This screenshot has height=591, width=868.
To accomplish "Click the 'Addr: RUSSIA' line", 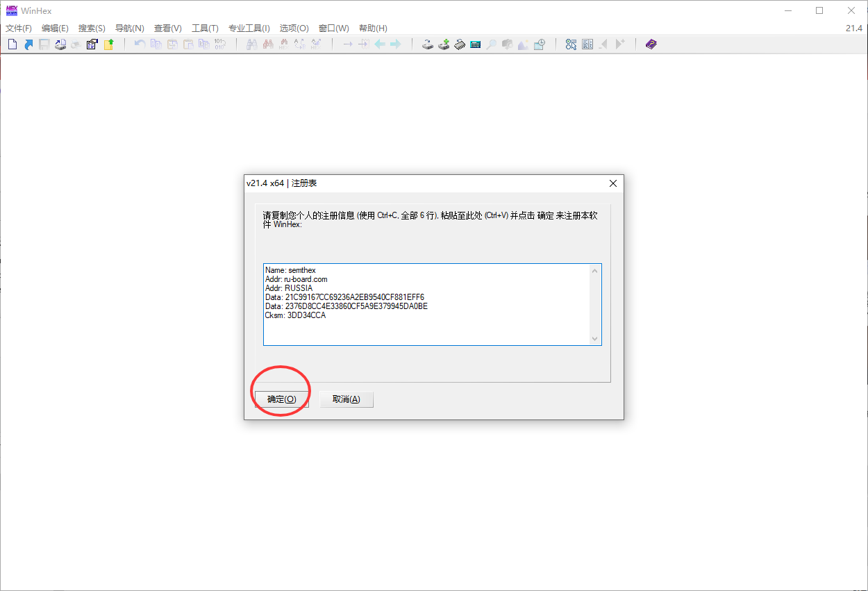I will coord(289,288).
